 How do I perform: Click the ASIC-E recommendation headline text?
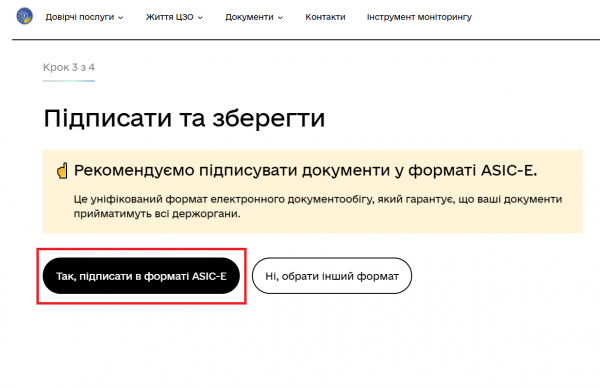(305, 170)
